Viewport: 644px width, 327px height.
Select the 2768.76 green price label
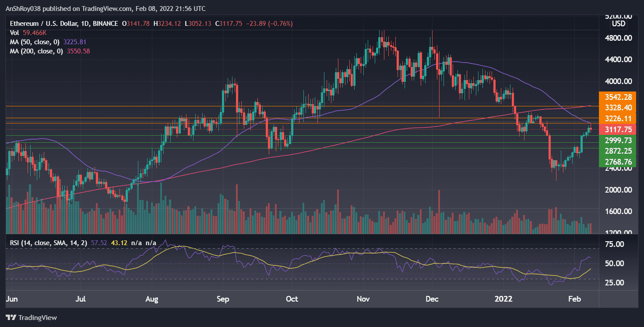click(x=619, y=162)
